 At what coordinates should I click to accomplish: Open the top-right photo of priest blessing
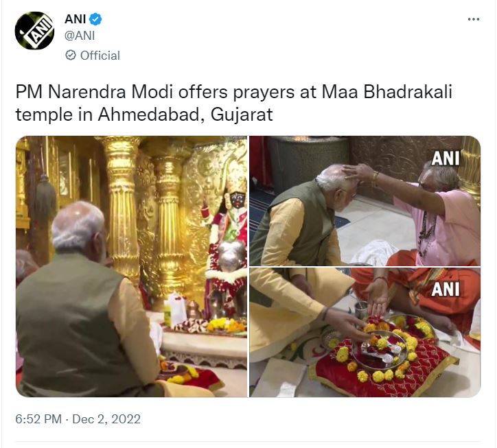click(x=365, y=201)
